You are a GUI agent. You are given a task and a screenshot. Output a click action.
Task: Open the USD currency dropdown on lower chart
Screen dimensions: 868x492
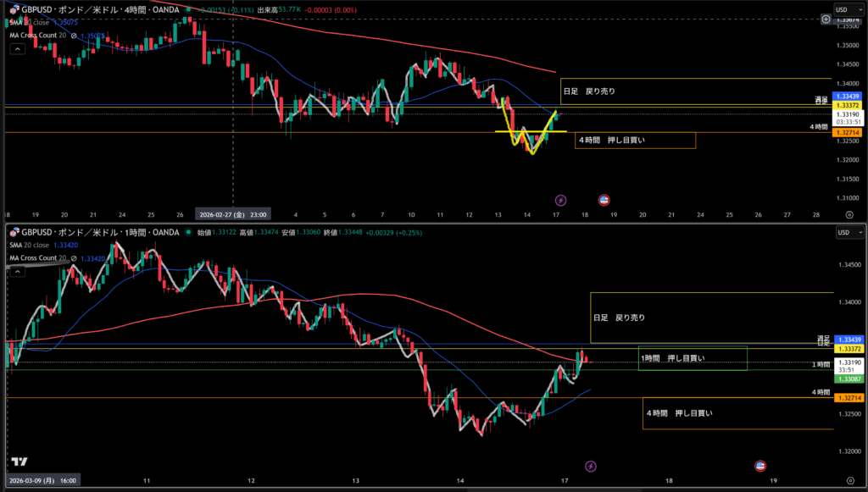point(844,231)
